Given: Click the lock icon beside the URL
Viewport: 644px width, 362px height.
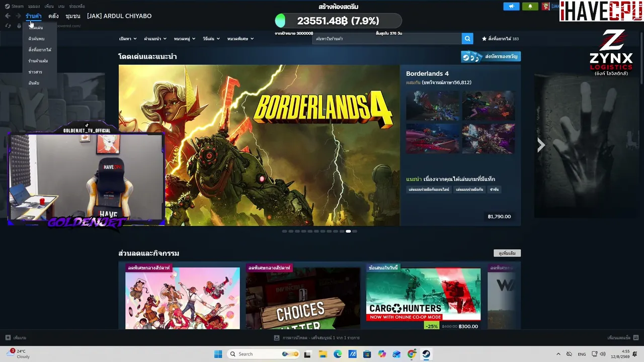Looking at the screenshot, I should point(19,26).
